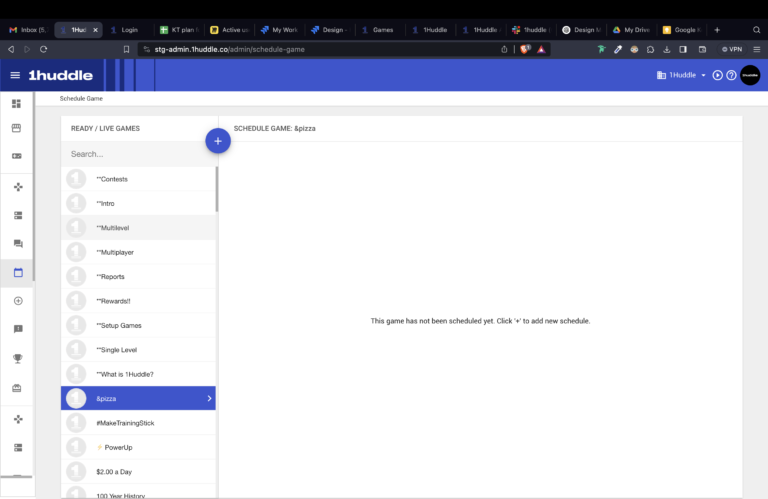
Task: Click the chat bubbles icon in sidebar
Action: tap(17, 243)
